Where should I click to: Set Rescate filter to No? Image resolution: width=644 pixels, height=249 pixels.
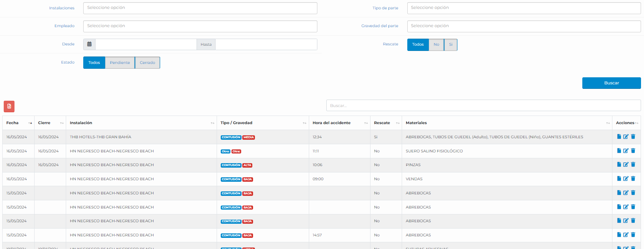pyautogui.click(x=436, y=45)
